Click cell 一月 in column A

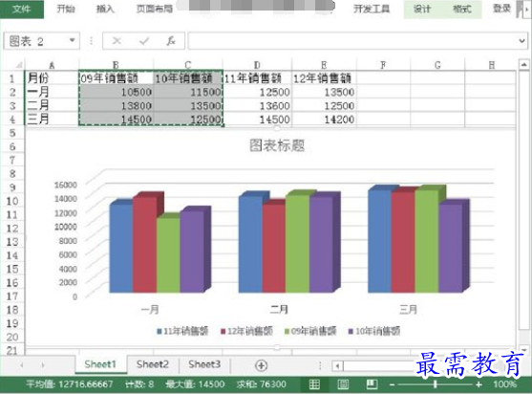point(52,92)
